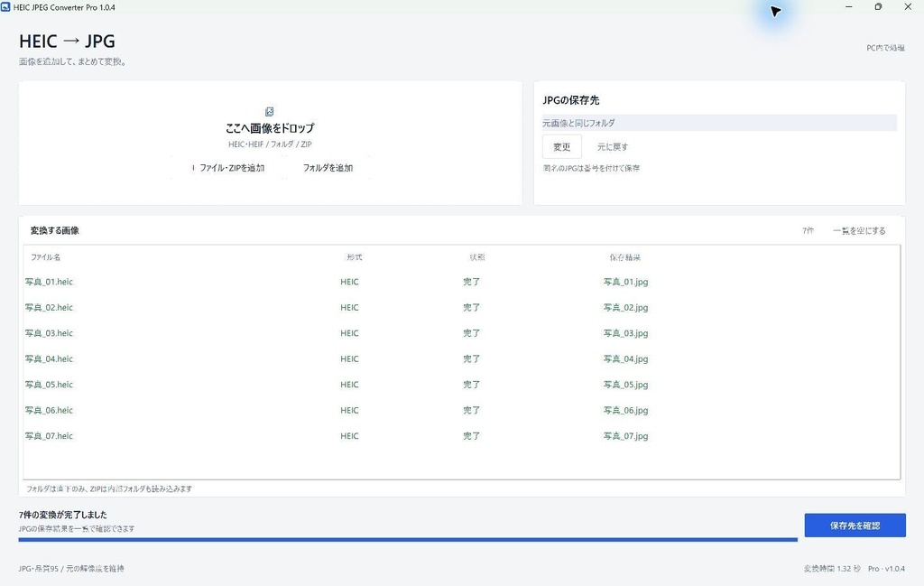The image size is (924, 586).
Task: Click the saved result 写真_03.jpg
Action: pyautogui.click(x=626, y=333)
